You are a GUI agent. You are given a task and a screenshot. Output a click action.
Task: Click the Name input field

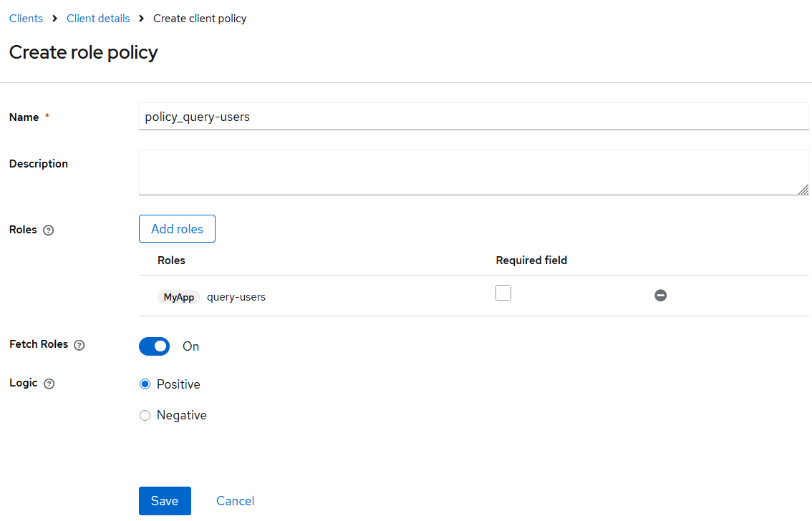coord(473,116)
